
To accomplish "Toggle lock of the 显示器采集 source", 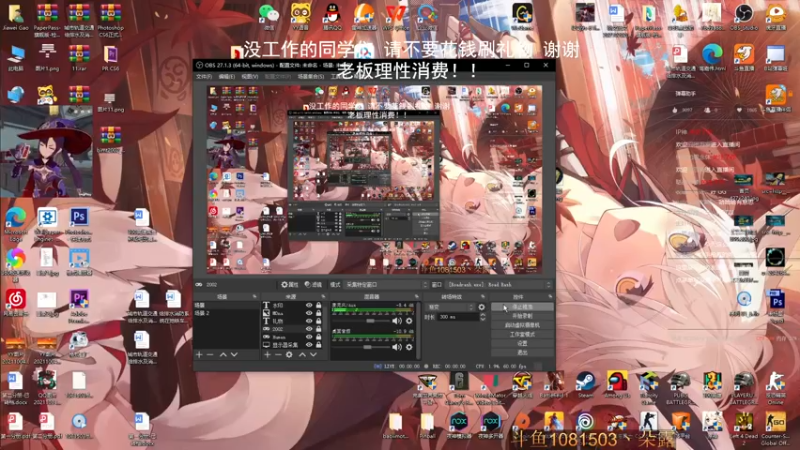I will [x=318, y=345].
